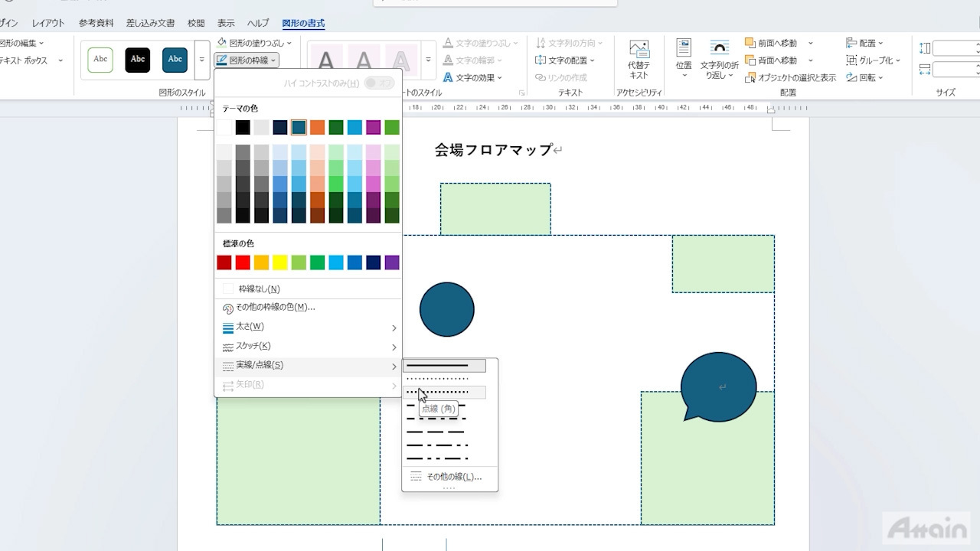Switch to the 図形の書式 tab
Image resolution: width=980 pixels, height=551 pixels.
coord(303,23)
